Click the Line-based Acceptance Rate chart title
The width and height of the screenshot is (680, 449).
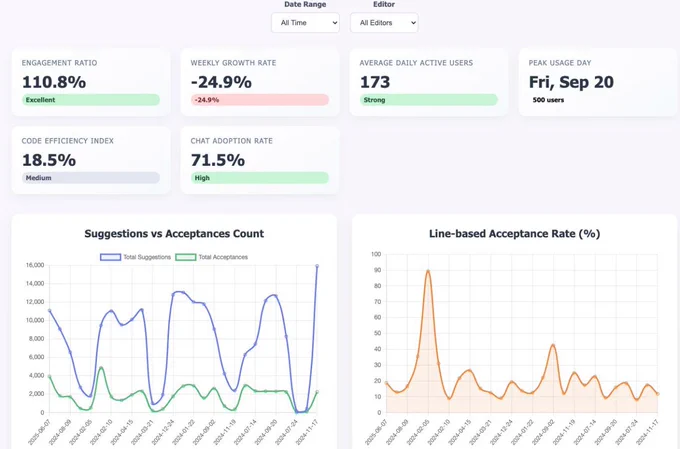pos(514,234)
